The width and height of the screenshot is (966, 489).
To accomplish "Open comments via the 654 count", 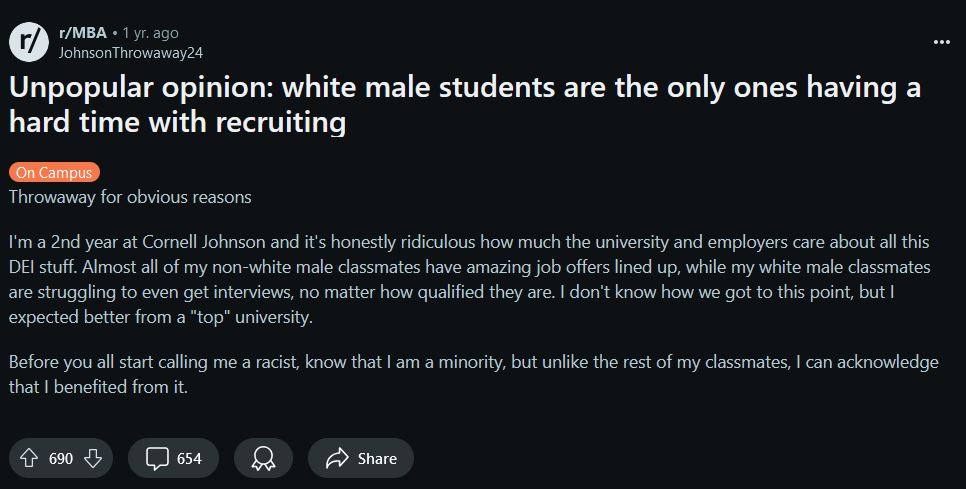I will click(x=189, y=459).
